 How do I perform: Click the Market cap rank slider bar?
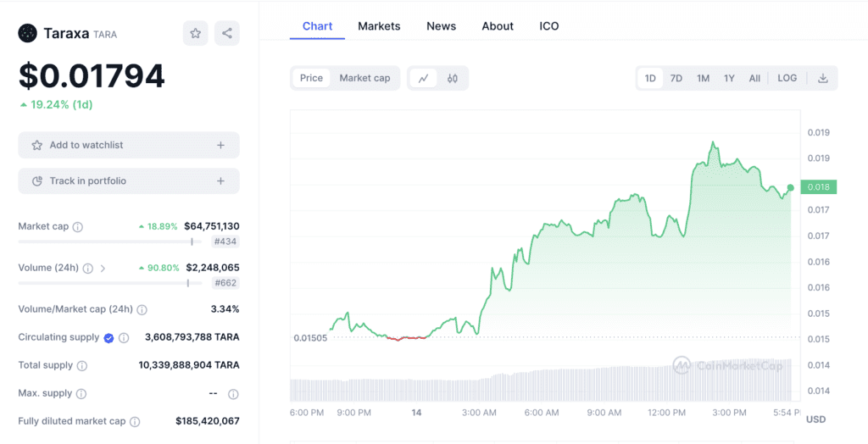click(x=105, y=241)
